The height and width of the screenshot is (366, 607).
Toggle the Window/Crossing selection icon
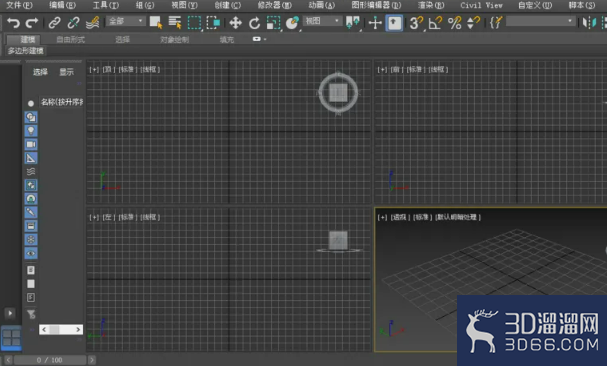coord(213,23)
